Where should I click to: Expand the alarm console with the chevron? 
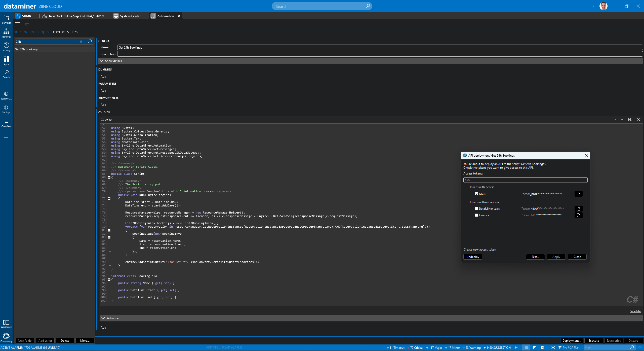[x=640, y=347]
